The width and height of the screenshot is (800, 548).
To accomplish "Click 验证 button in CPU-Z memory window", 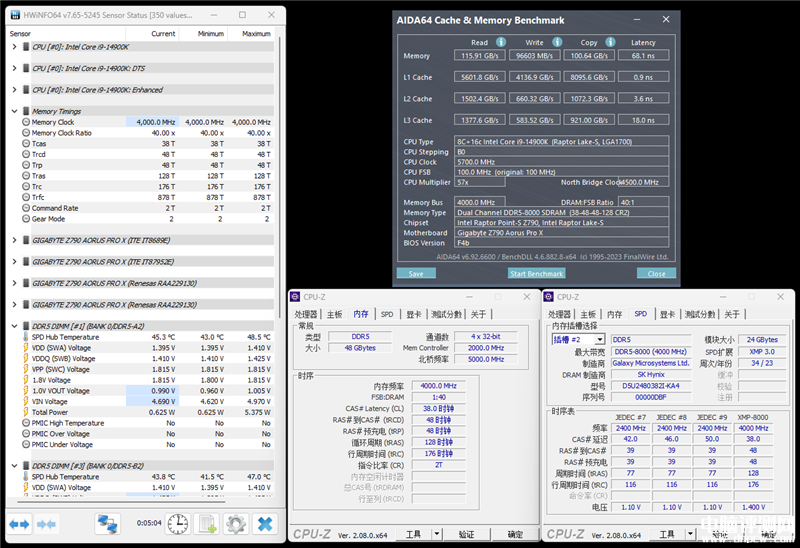I will 467,534.
